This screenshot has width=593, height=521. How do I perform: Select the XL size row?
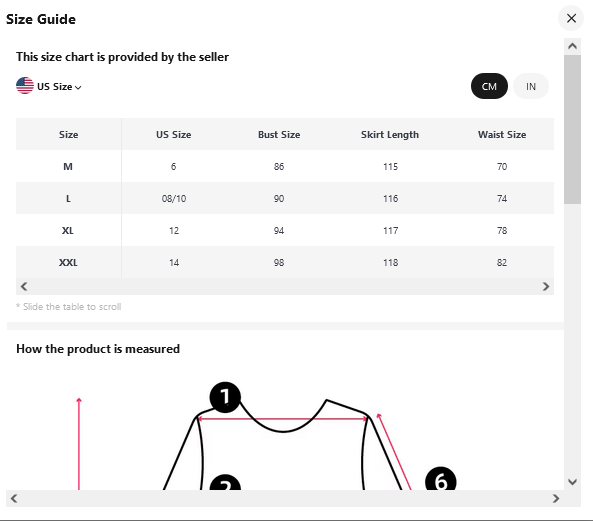(285, 230)
